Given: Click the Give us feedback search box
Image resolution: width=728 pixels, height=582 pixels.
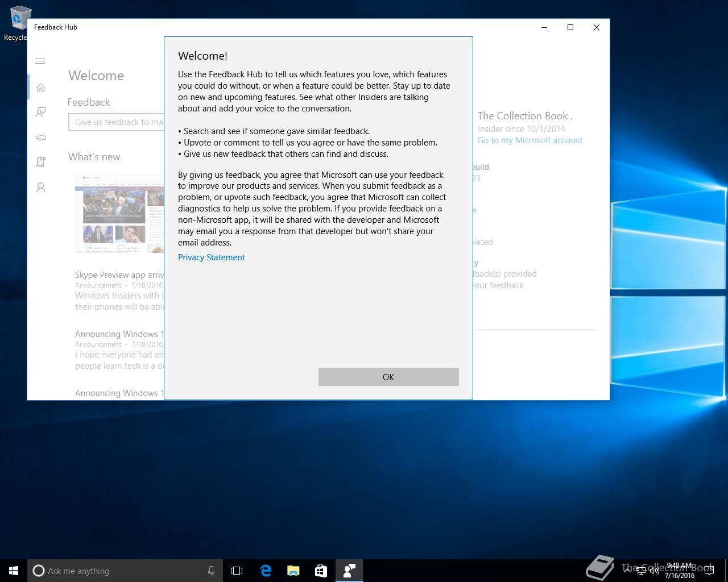Looking at the screenshot, I should (116, 122).
